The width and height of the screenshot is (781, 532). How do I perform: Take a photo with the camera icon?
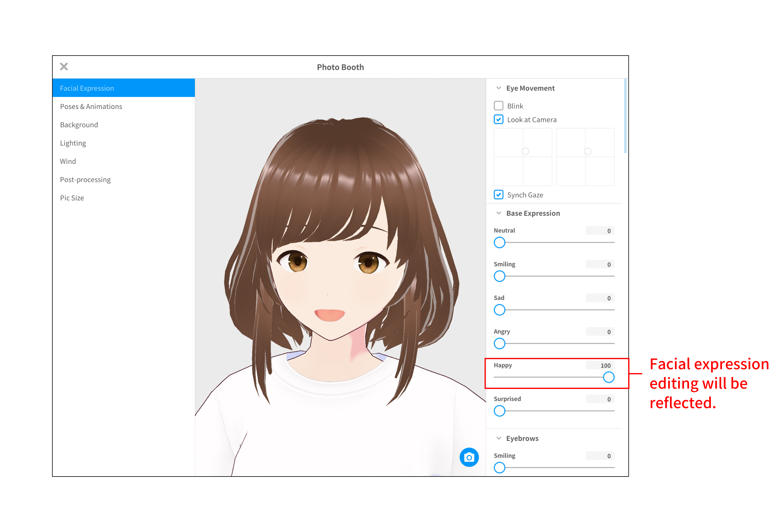469,457
